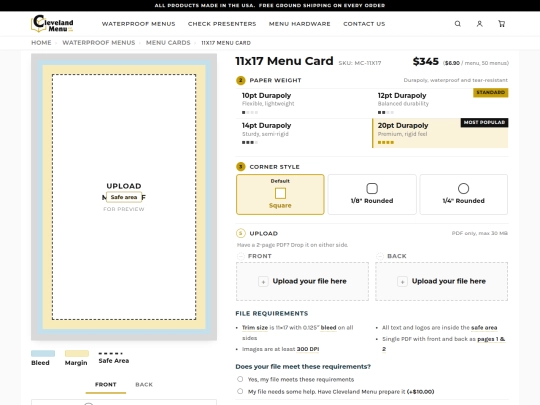540x405 pixels.
Task: Open Waterproof Menus navigation menu
Action: [x=138, y=24]
